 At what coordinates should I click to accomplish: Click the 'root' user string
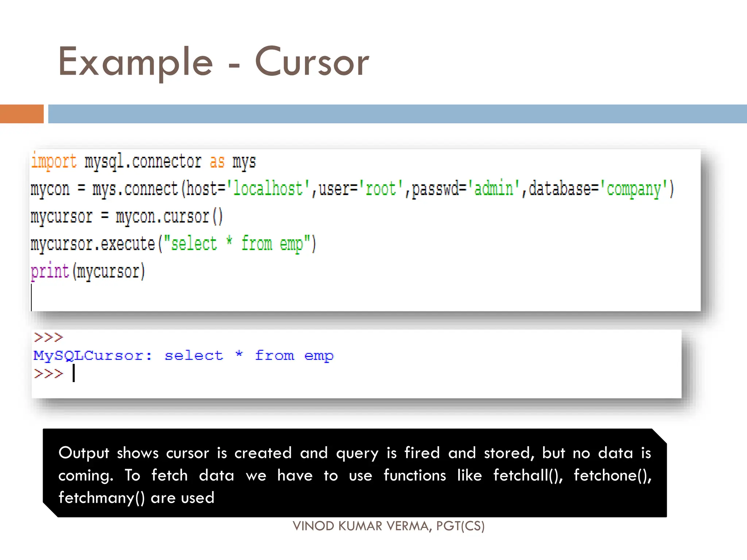pos(380,189)
